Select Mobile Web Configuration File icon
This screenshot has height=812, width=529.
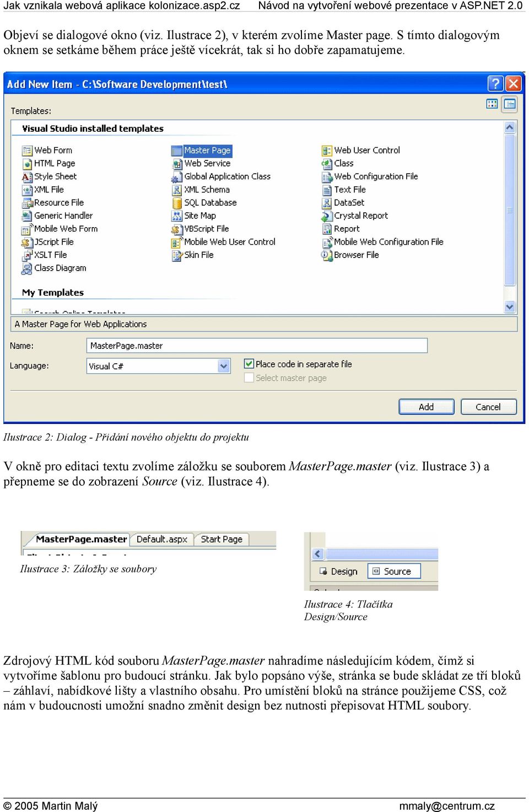pyautogui.click(x=327, y=243)
